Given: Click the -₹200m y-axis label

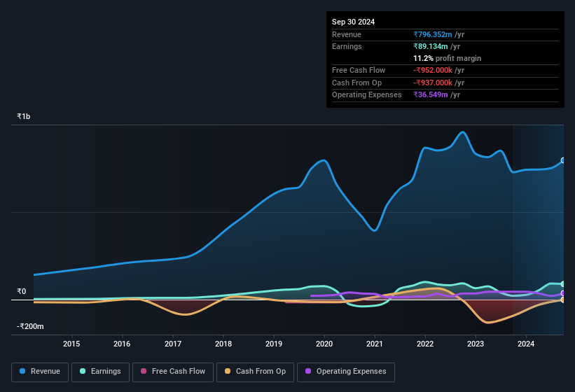Looking at the screenshot, I should pos(30,326).
